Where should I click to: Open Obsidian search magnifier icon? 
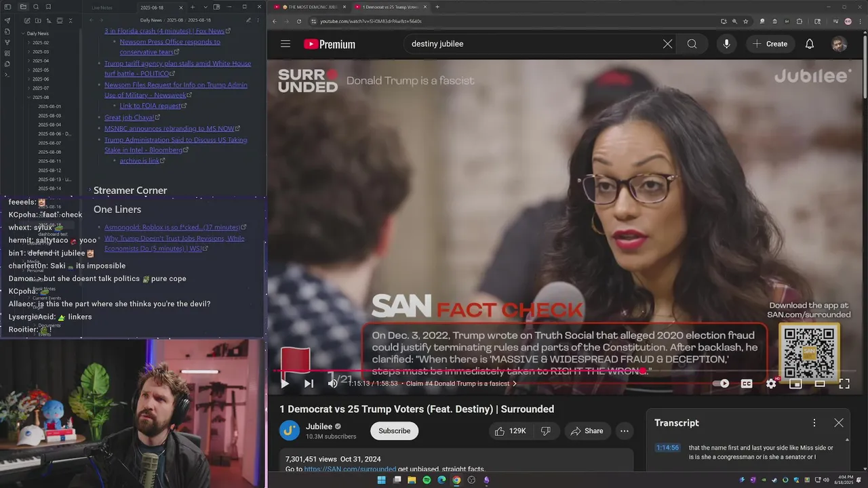(35, 7)
